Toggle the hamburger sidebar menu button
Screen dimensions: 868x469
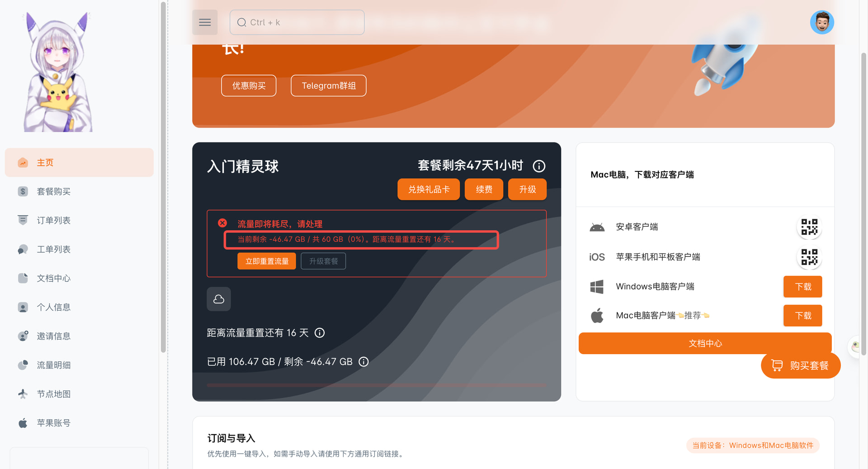click(x=205, y=23)
